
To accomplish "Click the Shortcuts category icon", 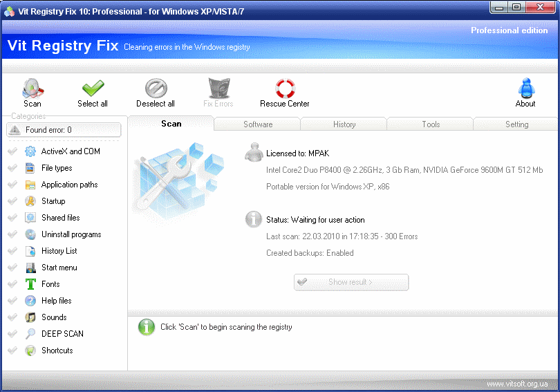I will coord(30,351).
